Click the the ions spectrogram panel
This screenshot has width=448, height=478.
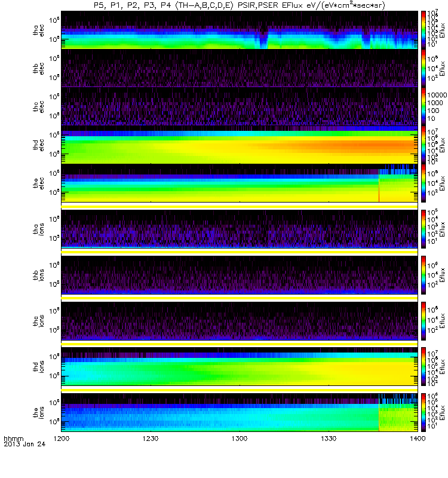(240, 412)
